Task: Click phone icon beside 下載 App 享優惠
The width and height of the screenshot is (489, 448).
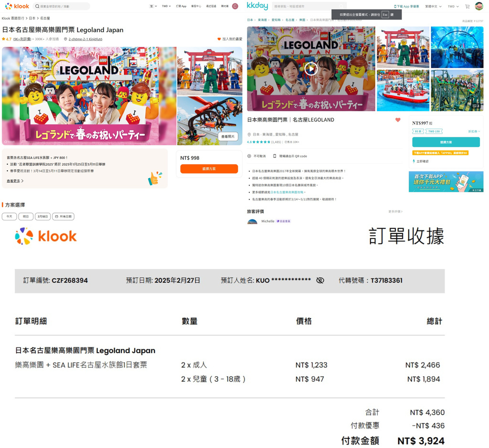Action: (x=395, y=6)
